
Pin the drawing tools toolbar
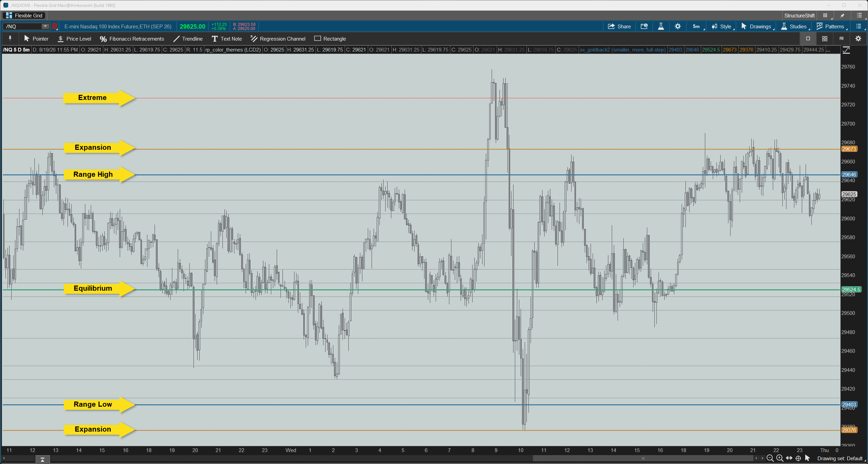10,38
